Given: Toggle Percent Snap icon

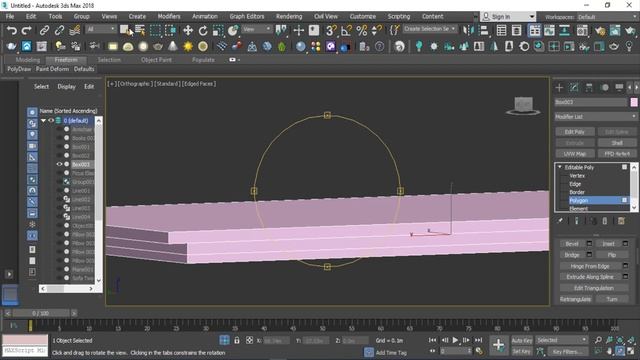Looking at the screenshot, I should pos(362,31).
